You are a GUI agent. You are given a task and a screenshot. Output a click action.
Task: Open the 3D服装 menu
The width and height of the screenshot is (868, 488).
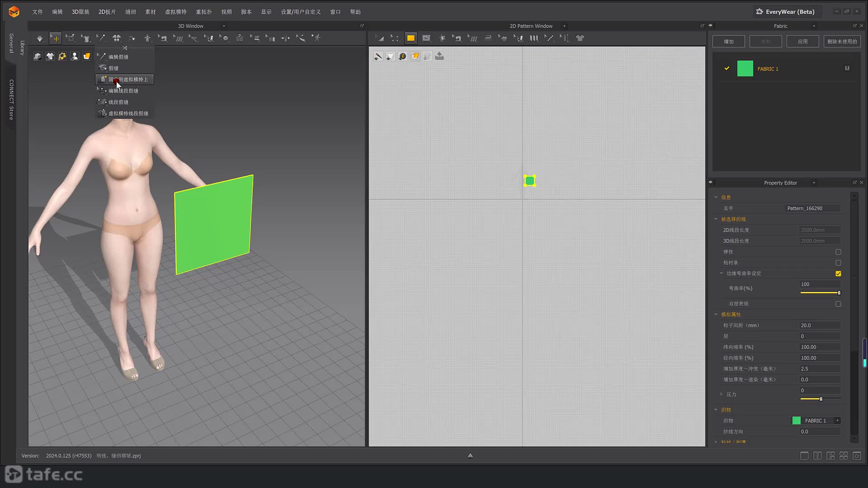[x=80, y=12]
